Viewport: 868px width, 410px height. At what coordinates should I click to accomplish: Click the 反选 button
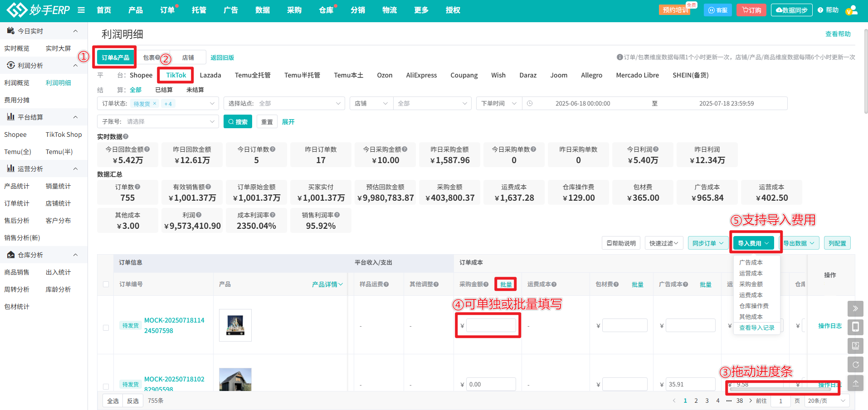coord(133,401)
